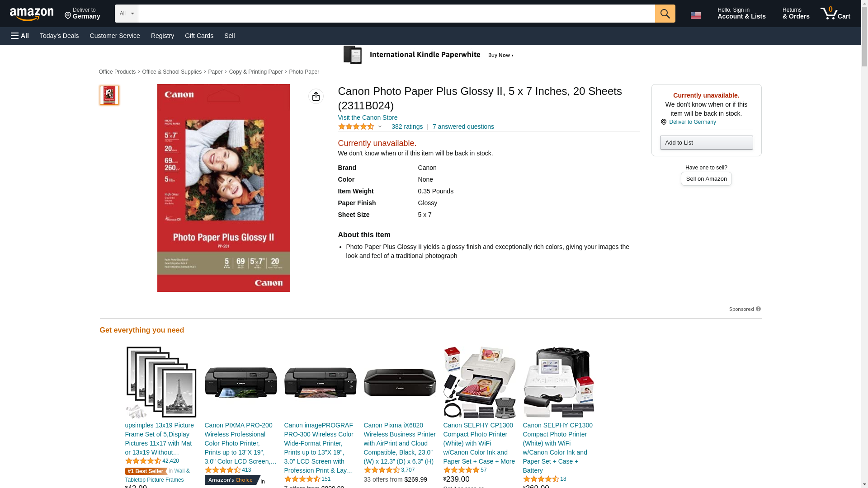868x488 pixels.
Task: Go to Gift Cards menu item
Action: 199,36
